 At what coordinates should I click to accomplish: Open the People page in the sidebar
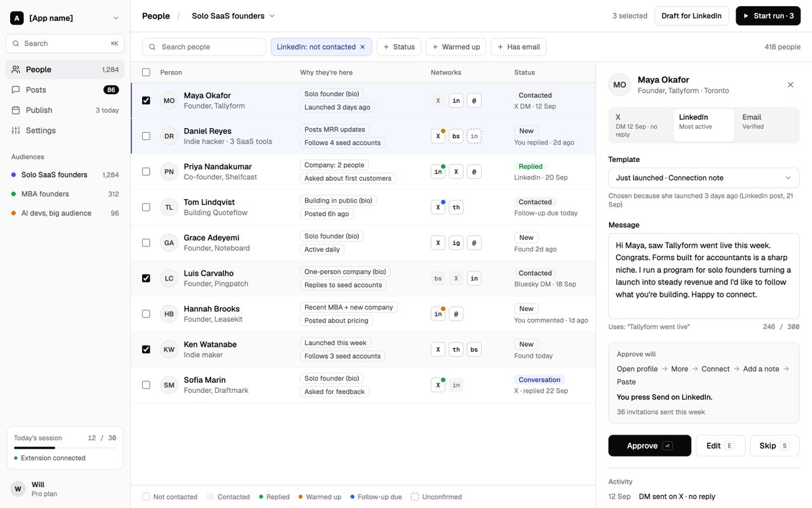(x=65, y=70)
